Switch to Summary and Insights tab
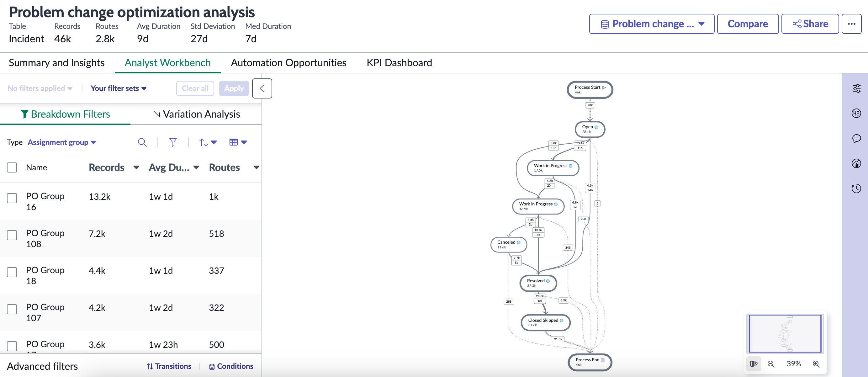 pyautogui.click(x=57, y=63)
